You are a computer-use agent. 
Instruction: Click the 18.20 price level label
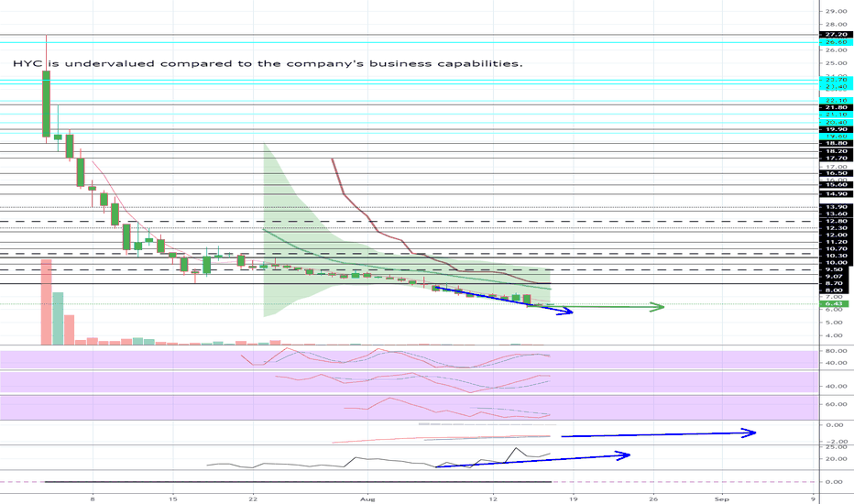[836, 151]
